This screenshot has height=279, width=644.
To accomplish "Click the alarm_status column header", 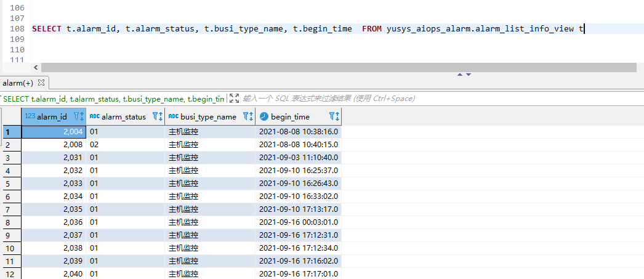I will 125,116.
